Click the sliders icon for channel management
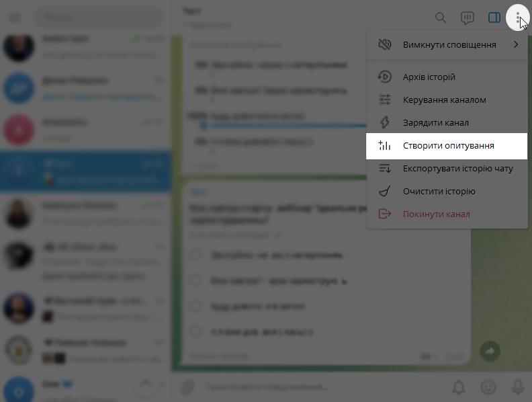The image size is (532, 402). [385, 99]
